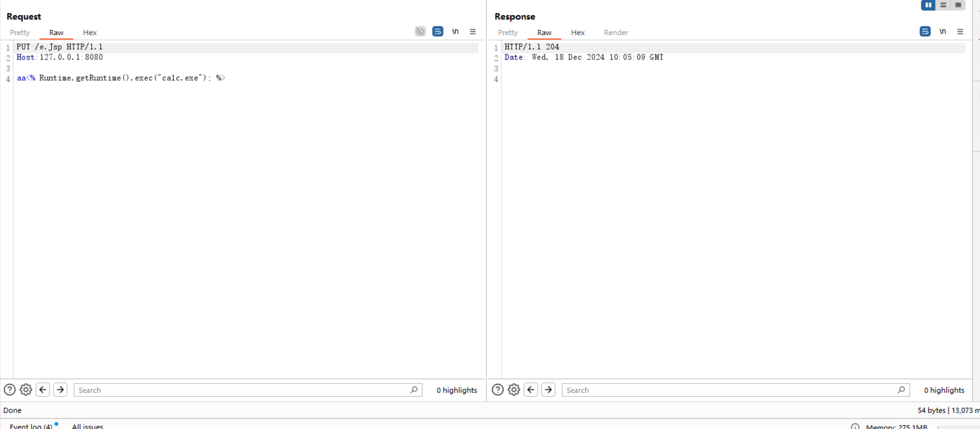Click the Date response header line

point(584,58)
